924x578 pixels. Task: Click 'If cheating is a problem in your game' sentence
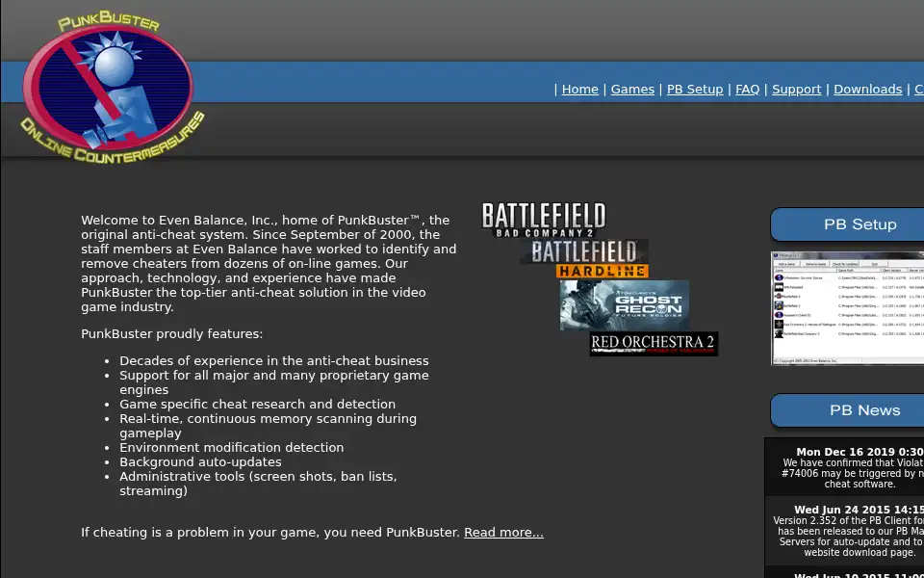pyautogui.click(x=269, y=533)
